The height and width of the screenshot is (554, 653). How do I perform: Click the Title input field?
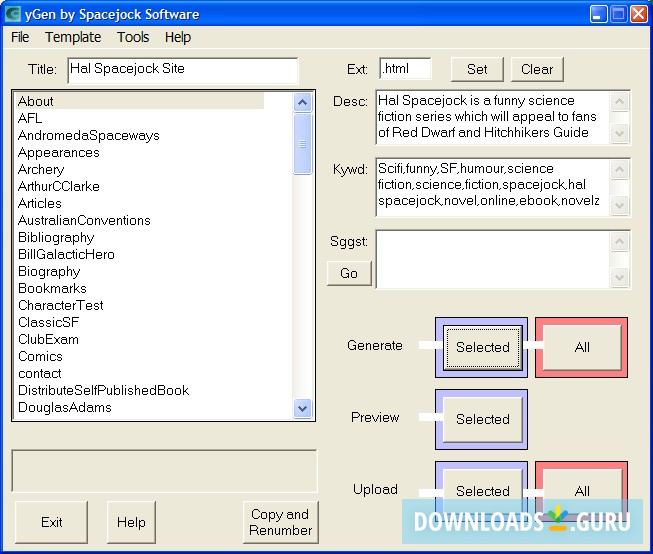tap(183, 70)
